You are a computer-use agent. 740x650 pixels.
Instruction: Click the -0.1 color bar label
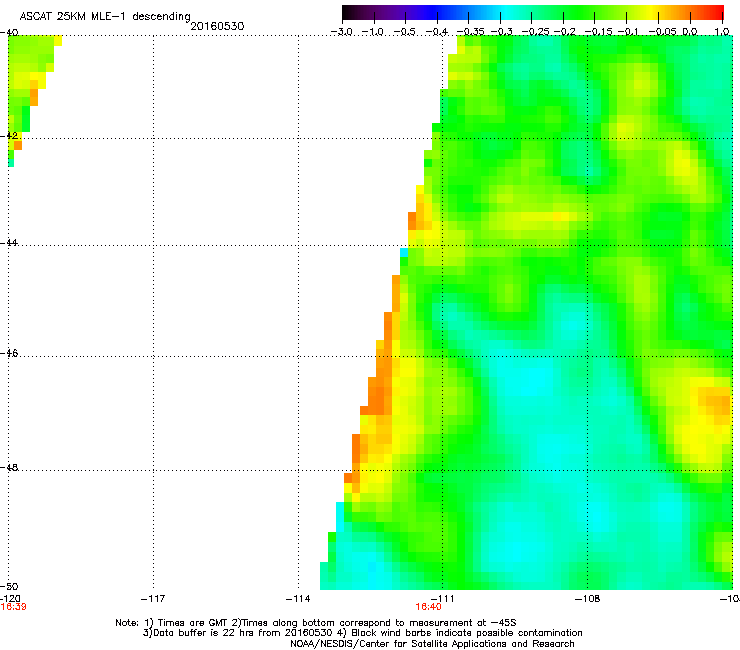click(x=628, y=32)
